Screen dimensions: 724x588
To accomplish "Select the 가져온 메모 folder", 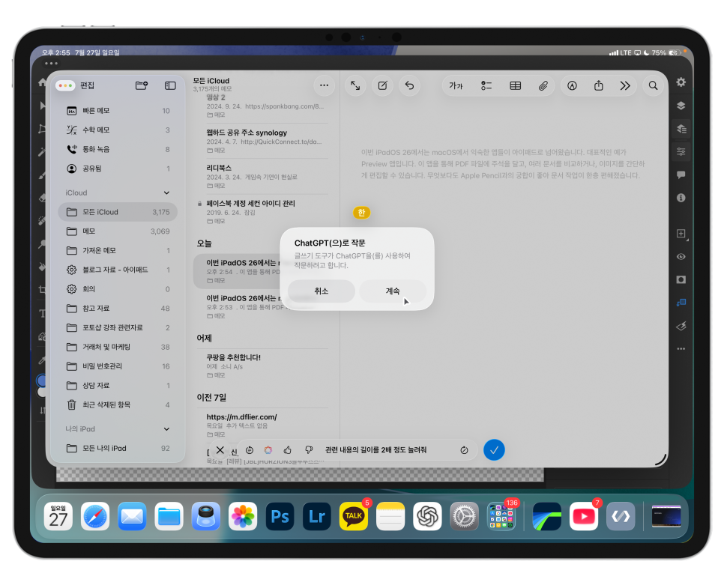I will pyautogui.click(x=118, y=251).
